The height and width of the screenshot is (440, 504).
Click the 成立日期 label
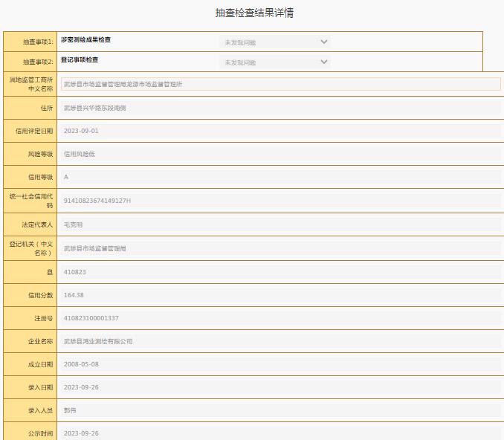point(40,364)
